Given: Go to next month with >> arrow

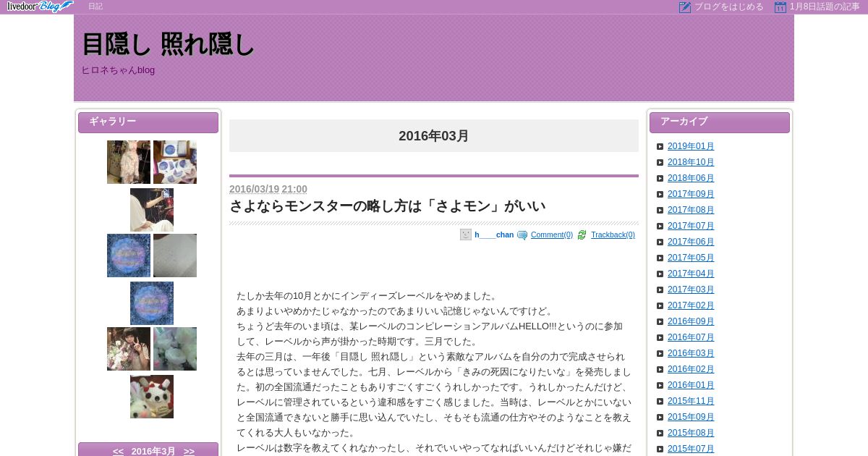Looking at the screenshot, I should click(x=189, y=451).
